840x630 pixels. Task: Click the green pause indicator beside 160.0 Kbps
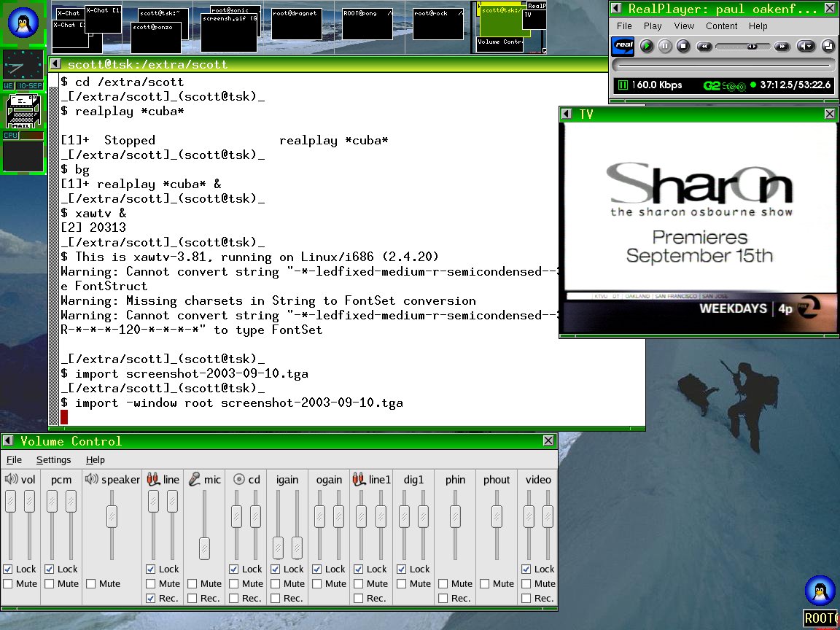click(623, 85)
